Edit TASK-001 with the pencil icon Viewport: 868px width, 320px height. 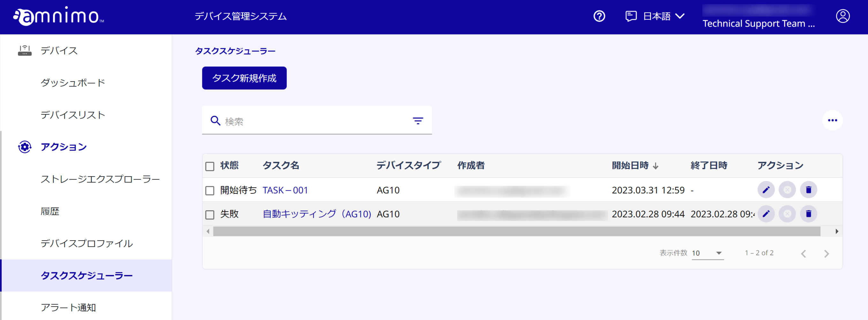click(766, 190)
